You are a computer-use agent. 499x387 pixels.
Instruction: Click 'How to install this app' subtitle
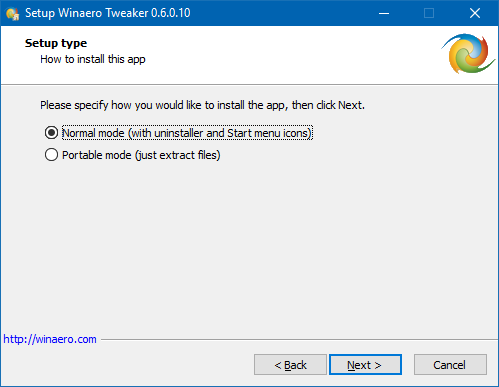tap(93, 59)
